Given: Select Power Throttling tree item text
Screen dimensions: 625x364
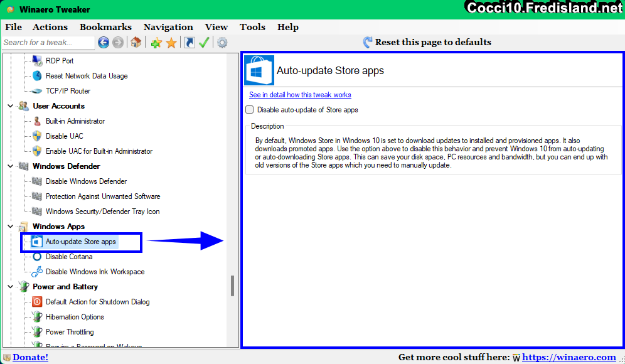Looking at the screenshot, I should [70, 332].
